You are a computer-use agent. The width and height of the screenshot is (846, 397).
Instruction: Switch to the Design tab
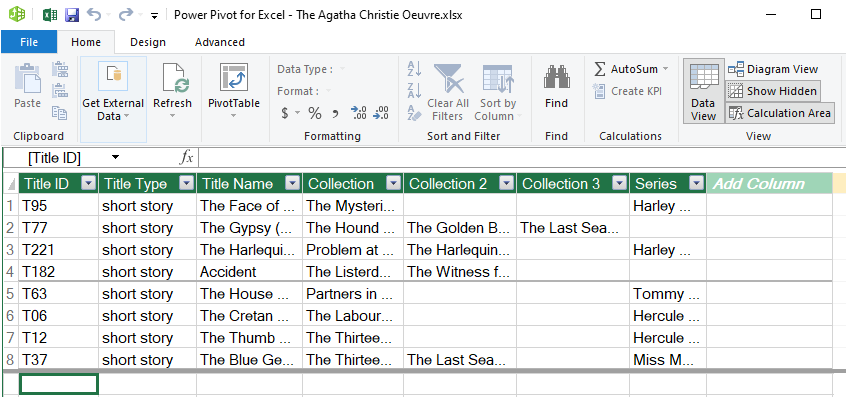[x=148, y=42]
